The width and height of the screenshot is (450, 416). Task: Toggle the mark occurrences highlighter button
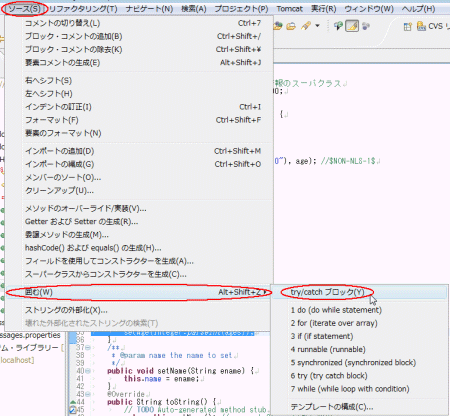tap(352, 26)
